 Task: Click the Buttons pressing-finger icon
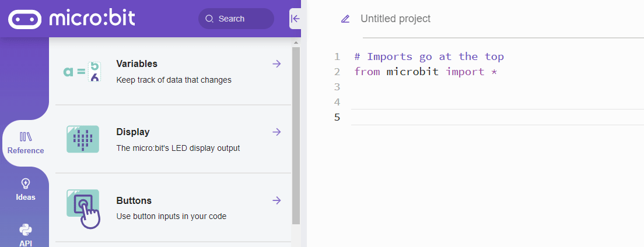pos(83,208)
